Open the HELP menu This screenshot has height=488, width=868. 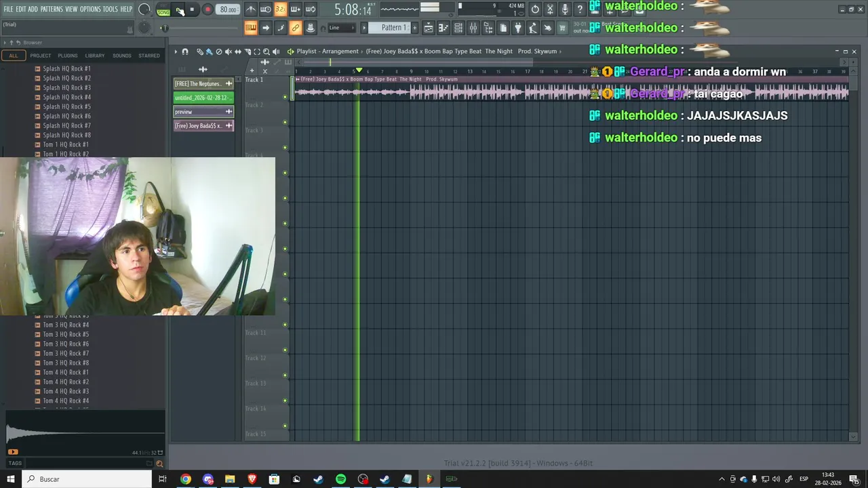(126, 9)
